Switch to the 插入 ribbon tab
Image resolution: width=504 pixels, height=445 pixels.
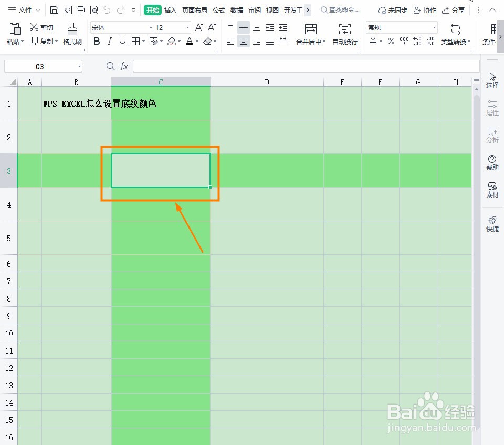coord(171,9)
